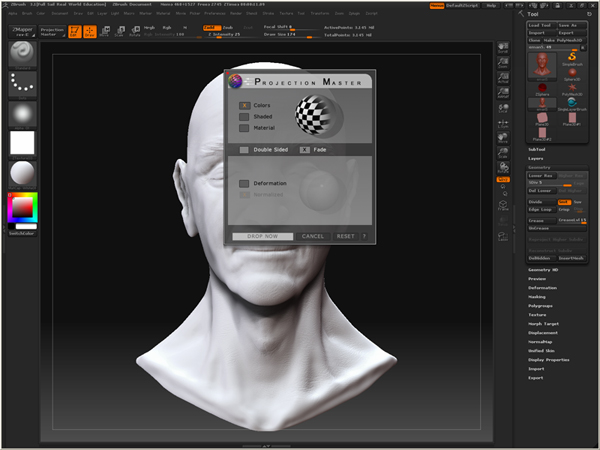Toggle the Colors option in Projection Master

tap(245, 105)
